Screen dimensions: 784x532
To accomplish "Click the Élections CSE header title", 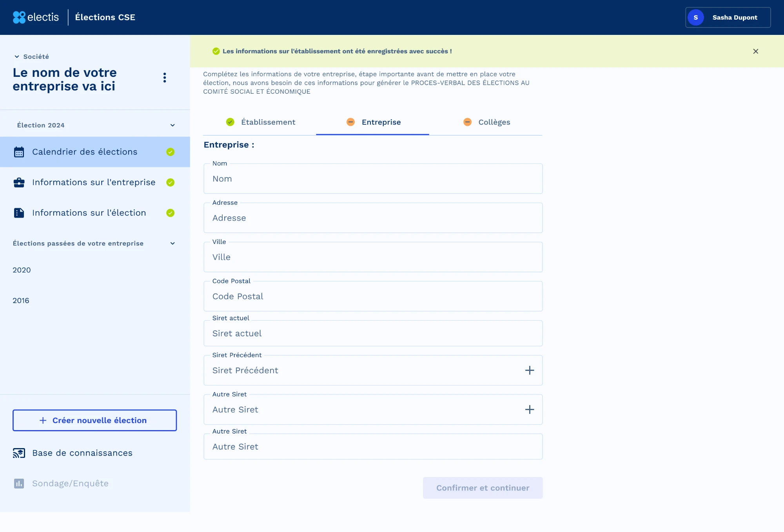I will (x=105, y=17).
